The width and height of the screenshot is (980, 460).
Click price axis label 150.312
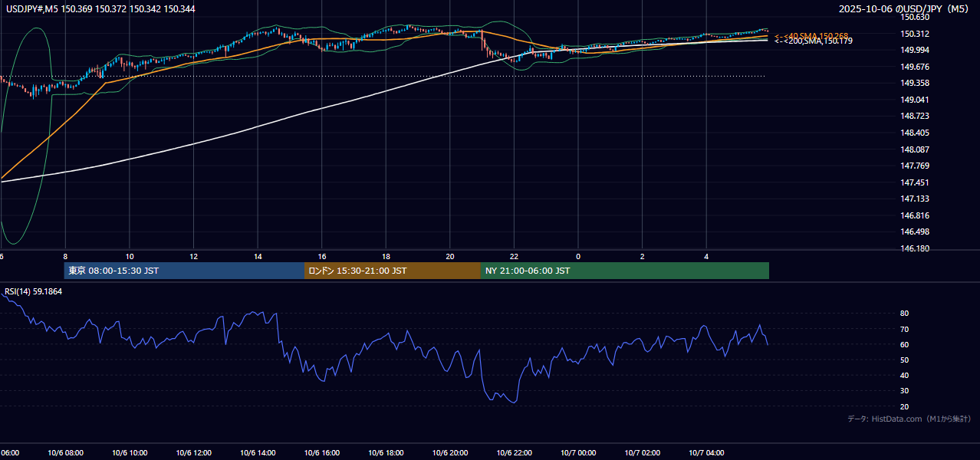point(915,34)
